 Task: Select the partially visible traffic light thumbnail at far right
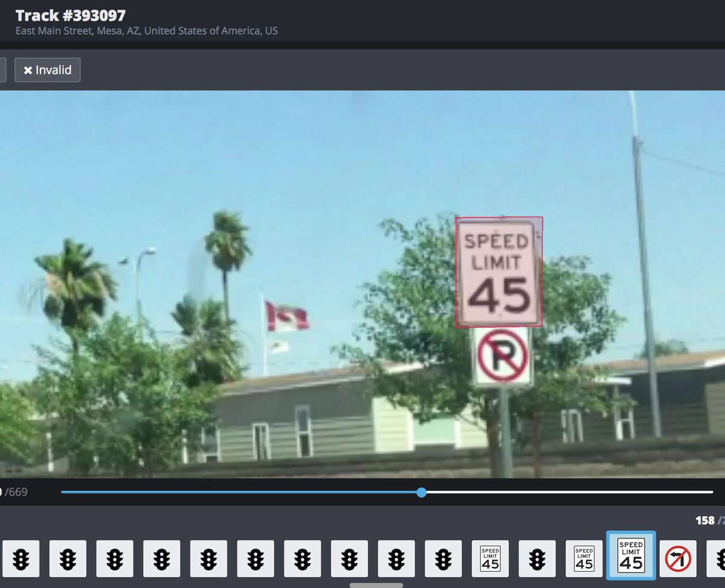click(719, 558)
